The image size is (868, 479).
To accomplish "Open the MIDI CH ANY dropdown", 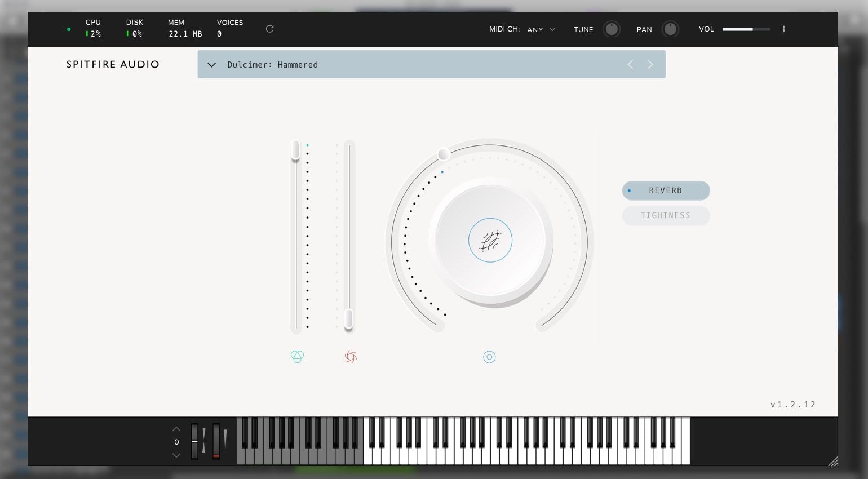I will coord(541,29).
